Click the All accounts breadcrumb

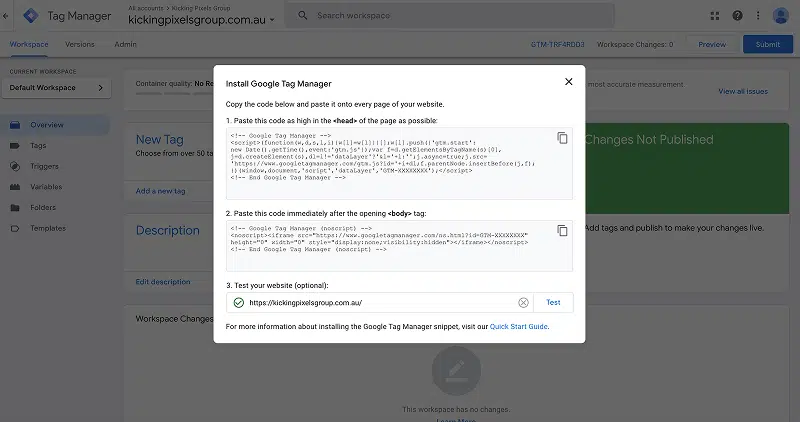point(145,8)
